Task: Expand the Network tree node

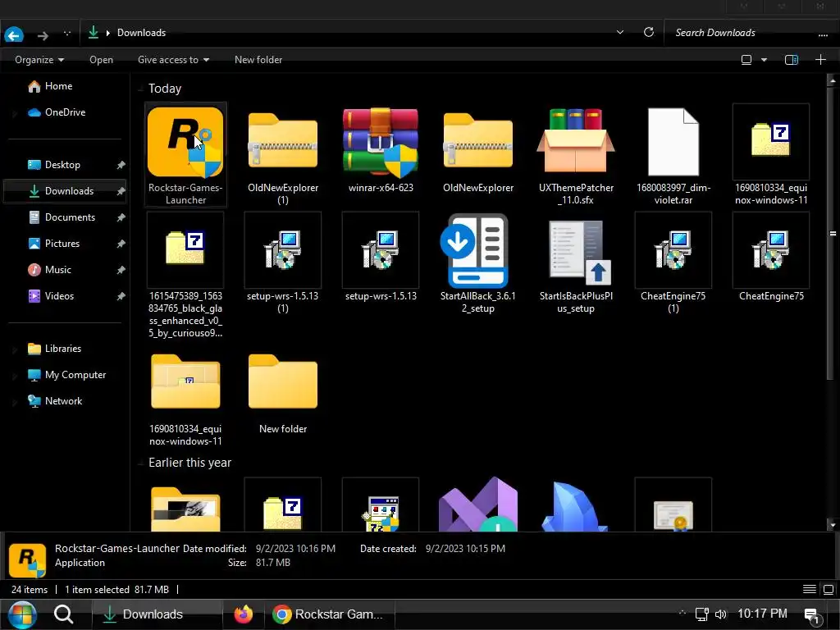Action: coord(15,401)
